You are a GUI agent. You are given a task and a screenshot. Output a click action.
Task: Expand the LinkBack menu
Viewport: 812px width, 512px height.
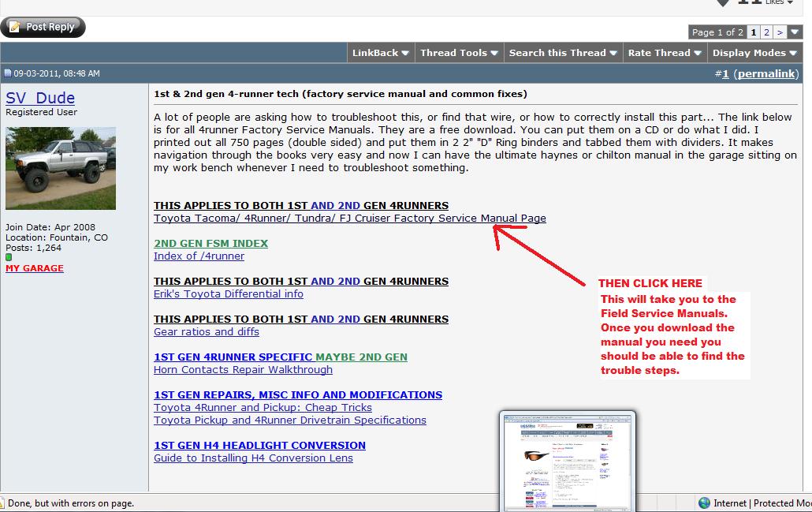click(381, 53)
